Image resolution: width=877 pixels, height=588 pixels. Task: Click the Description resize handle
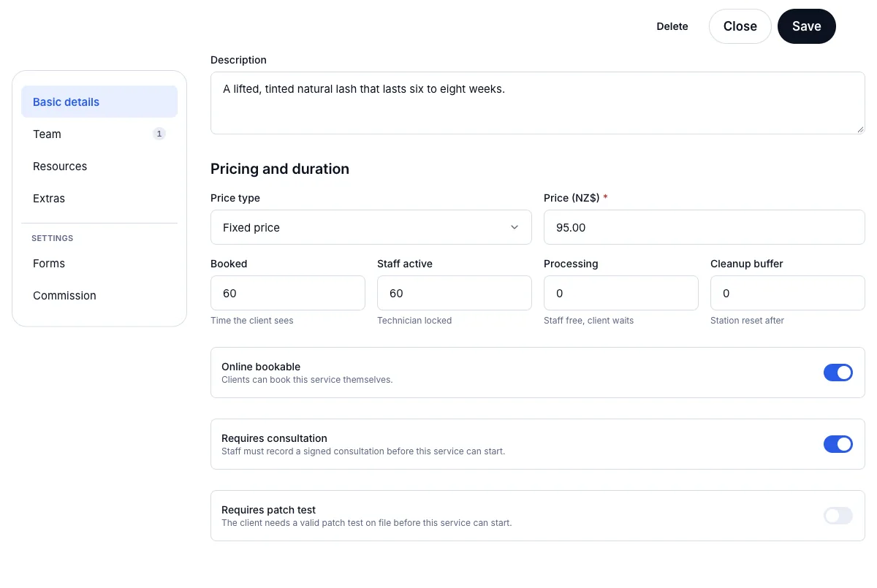click(x=860, y=129)
